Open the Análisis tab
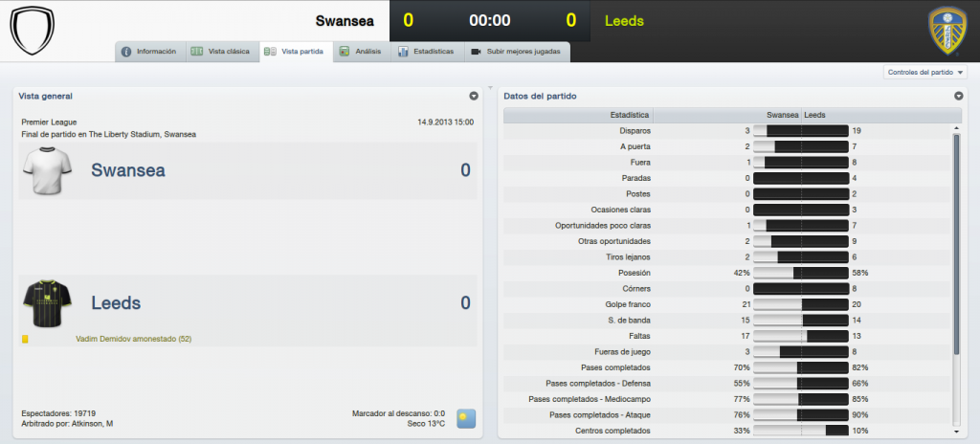980x444 pixels. [x=362, y=52]
